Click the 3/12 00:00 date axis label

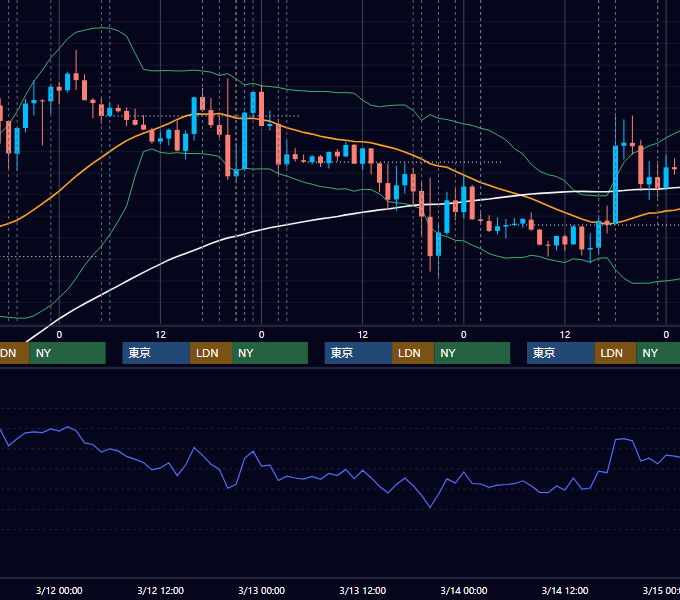tap(59, 590)
